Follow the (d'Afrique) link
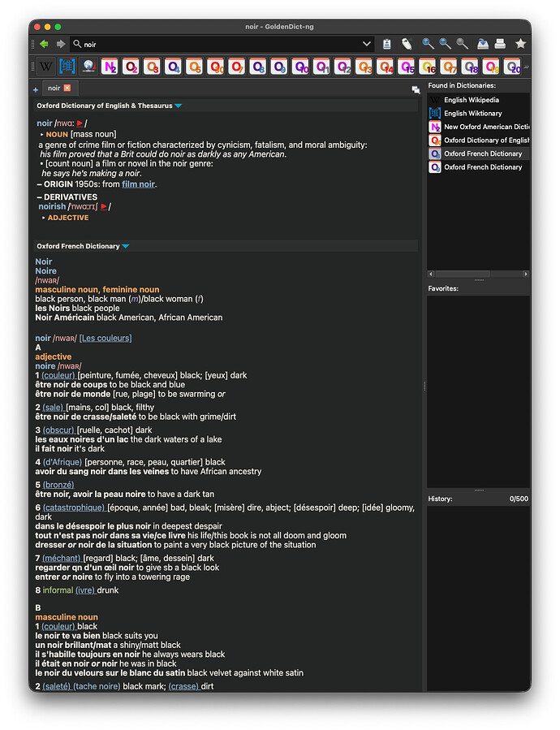This screenshot has height=730, width=560. pos(62,462)
